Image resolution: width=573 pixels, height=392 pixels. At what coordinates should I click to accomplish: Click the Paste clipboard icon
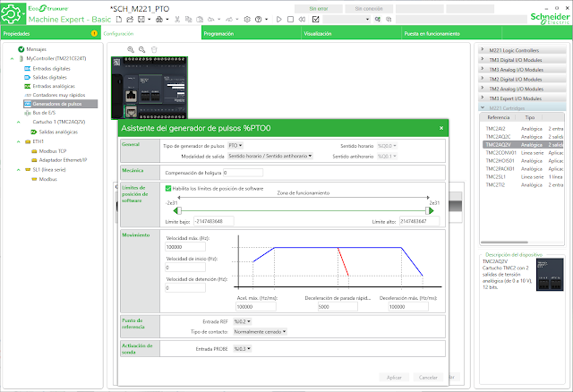(200, 20)
